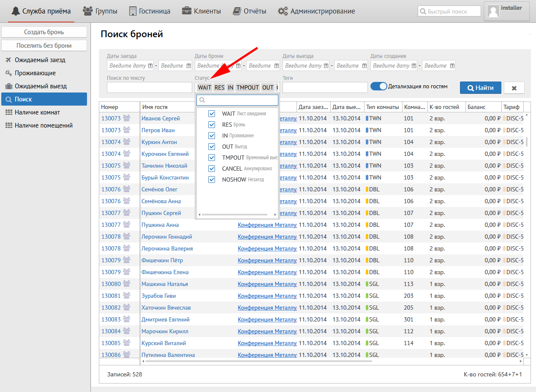536x392 pixels.
Task: Click the clear filters X button
Action: pos(514,88)
